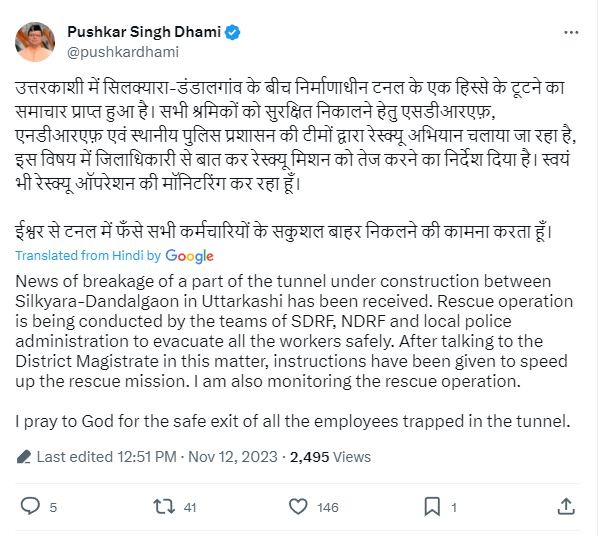This screenshot has width=600, height=536.
Task: Click the repost count 41
Action: [x=188, y=507]
